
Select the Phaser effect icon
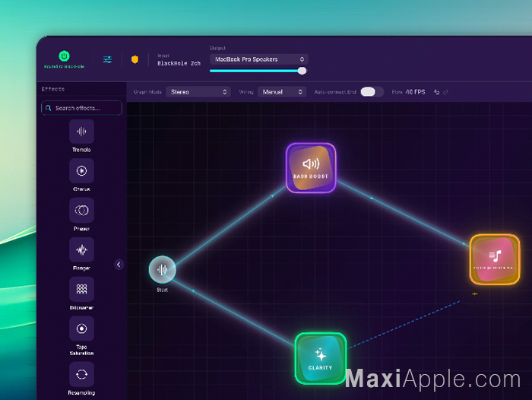[x=81, y=210]
